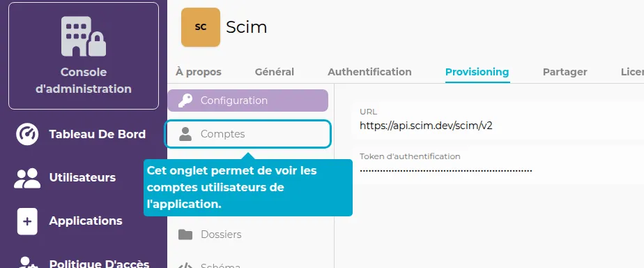Click the Console d'administration card
Image resolution: width=644 pixels, height=268 pixels.
84,56
